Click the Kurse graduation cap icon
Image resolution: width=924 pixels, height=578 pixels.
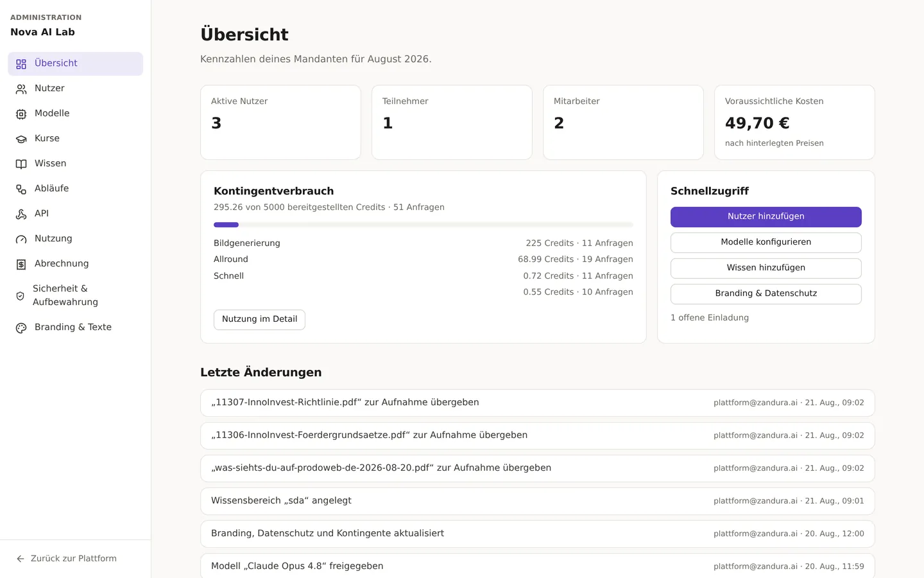(21, 139)
